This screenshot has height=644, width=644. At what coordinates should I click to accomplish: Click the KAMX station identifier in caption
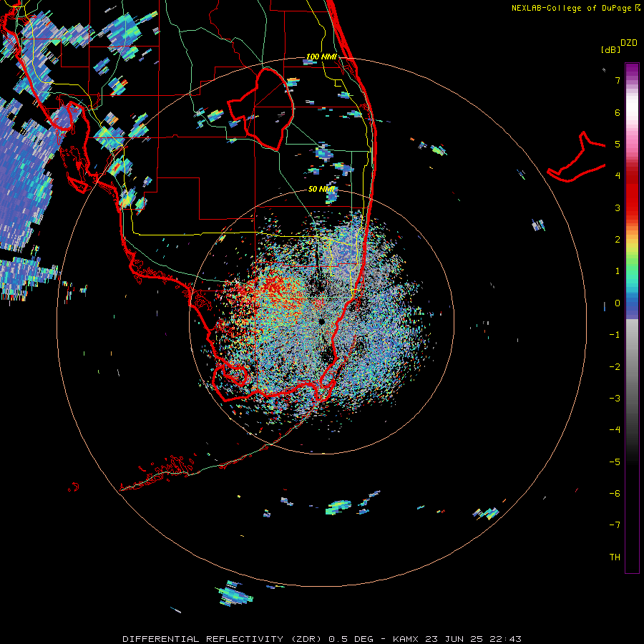(x=406, y=639)
